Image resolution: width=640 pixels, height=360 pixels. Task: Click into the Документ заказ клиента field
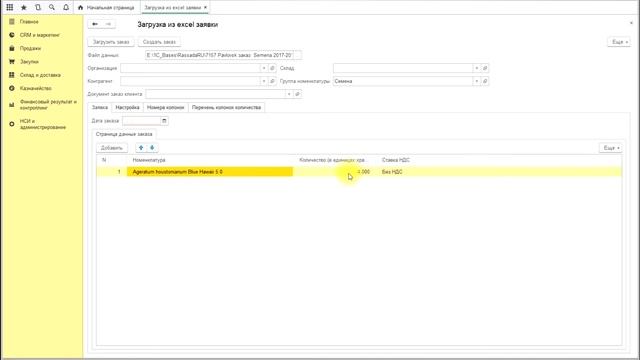(216, 94)
